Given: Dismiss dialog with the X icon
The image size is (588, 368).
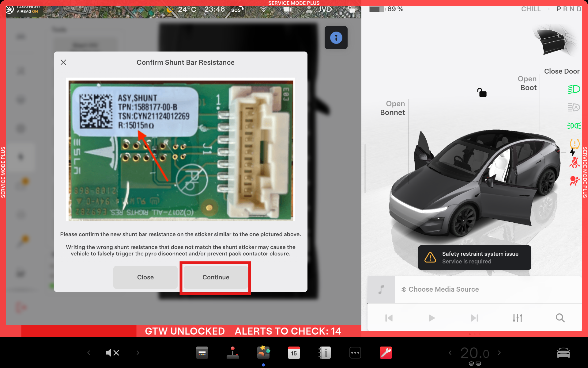Looking at the screenshot, I should click(x=63, y=62).
